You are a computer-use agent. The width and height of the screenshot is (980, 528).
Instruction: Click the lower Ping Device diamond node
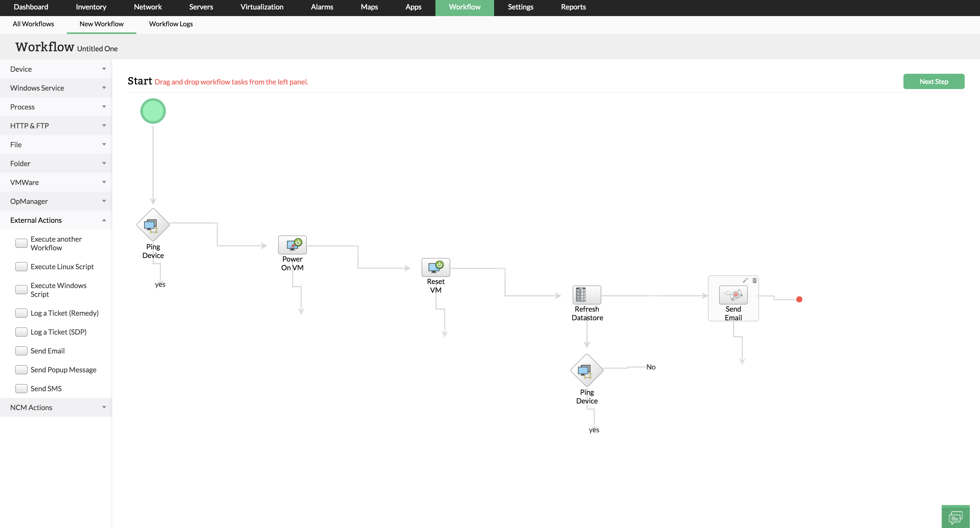(587, 370)
